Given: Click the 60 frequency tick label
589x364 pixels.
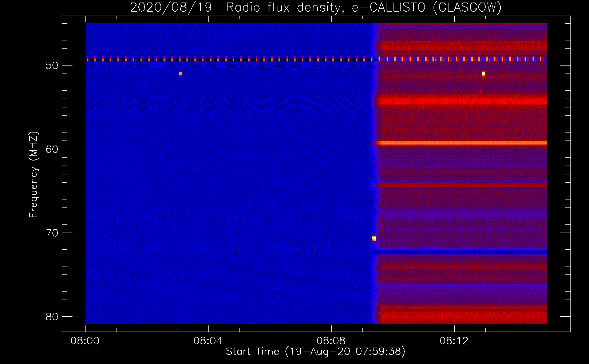Looking at the screenshot, I should click(x=52, y=149).
